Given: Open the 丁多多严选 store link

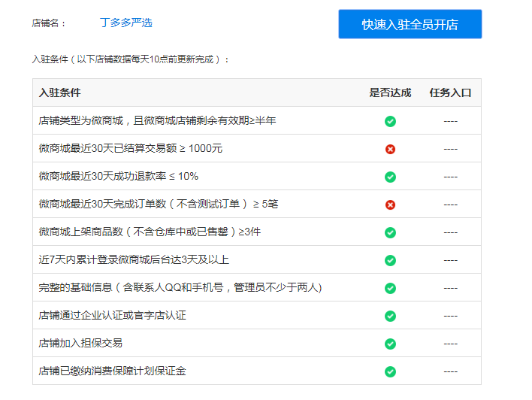Looking at the screenshot, I should click(x=126, y=23).
